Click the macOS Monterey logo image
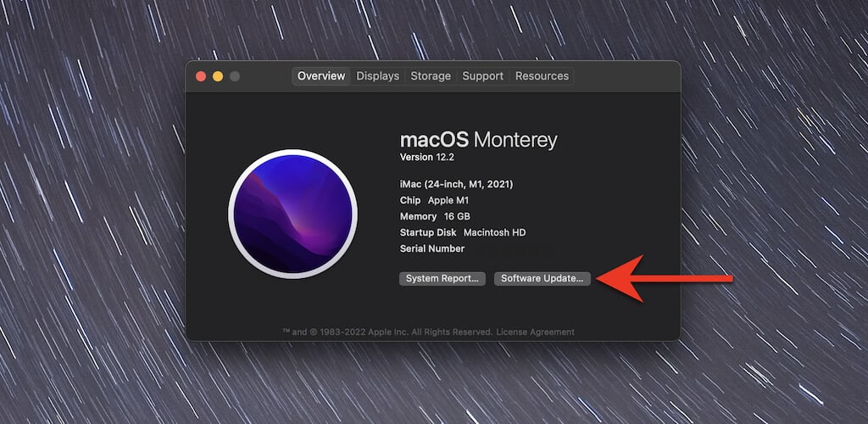The height and width of the screenshot is (424, 868). pyautogui.click(x=292, y=214)
